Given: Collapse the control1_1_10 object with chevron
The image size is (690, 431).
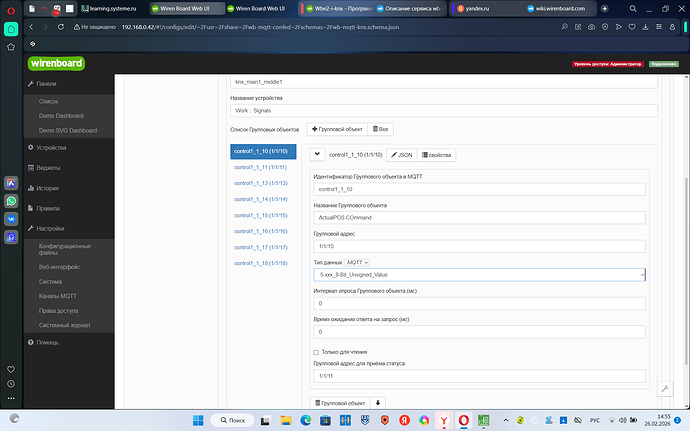Looking at the screenshot, I should pyautogui.click(x=317, y=155).
